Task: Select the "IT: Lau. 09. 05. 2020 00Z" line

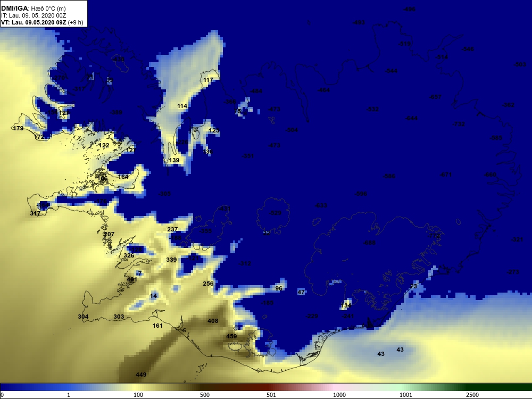Action: click(33, 15)
